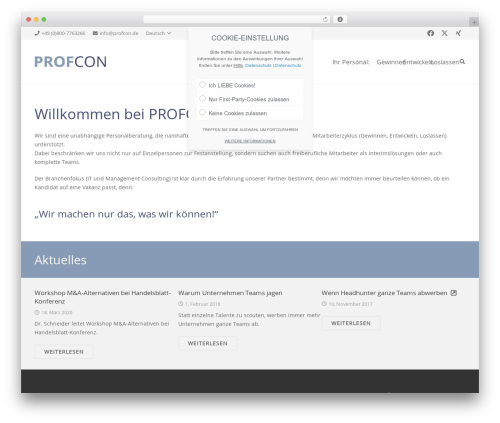Open the X (Twitter) social icon

(x=444, y=33)
